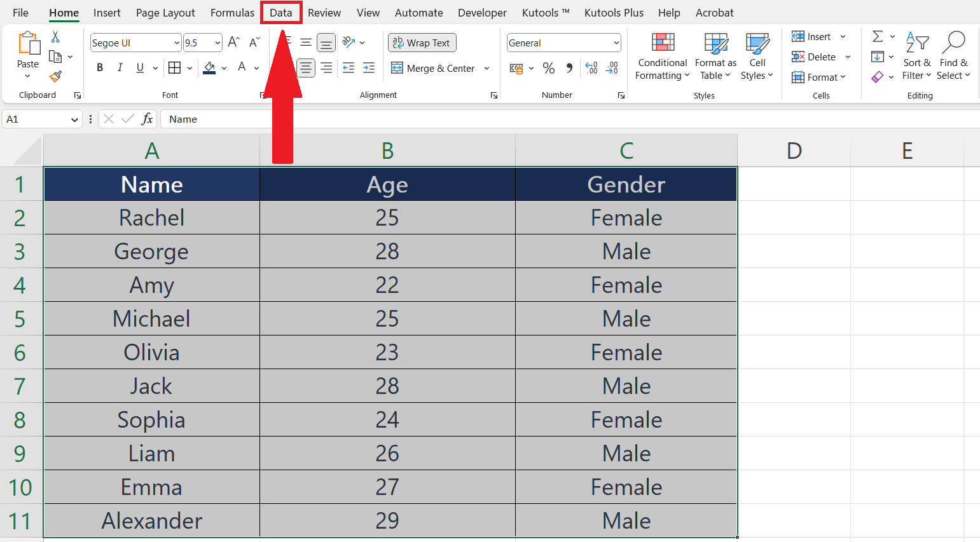Apply the Percent Style to selection
Screen dimensions: 980x542
(549, 68)
